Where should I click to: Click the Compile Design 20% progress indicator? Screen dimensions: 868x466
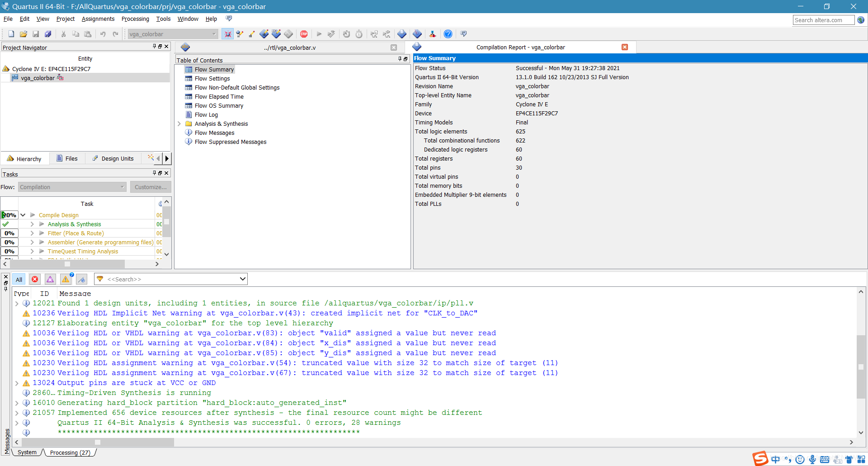pos(9,215)
